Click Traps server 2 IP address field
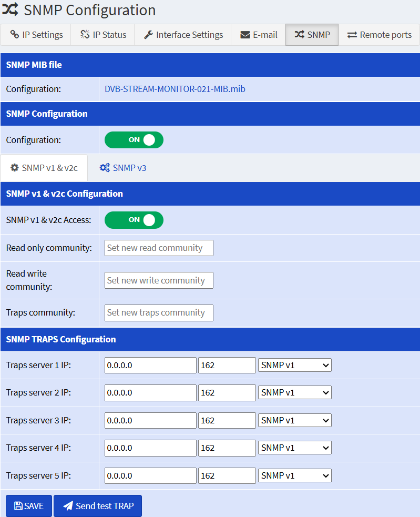This screenshot has height=517, width=420. coord(150,393)
